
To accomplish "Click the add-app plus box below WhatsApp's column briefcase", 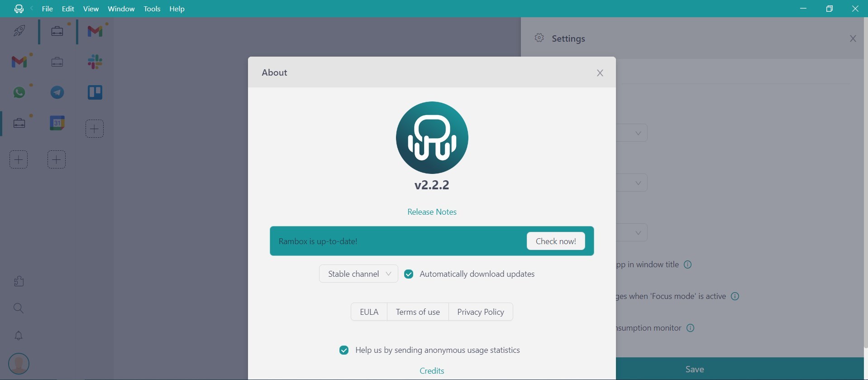I will 19,159.
